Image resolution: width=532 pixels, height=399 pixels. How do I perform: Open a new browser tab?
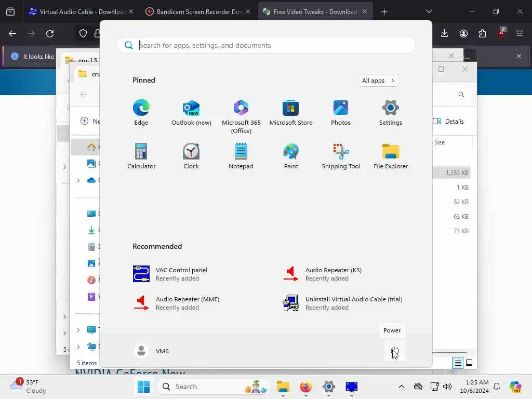(384, 11)
